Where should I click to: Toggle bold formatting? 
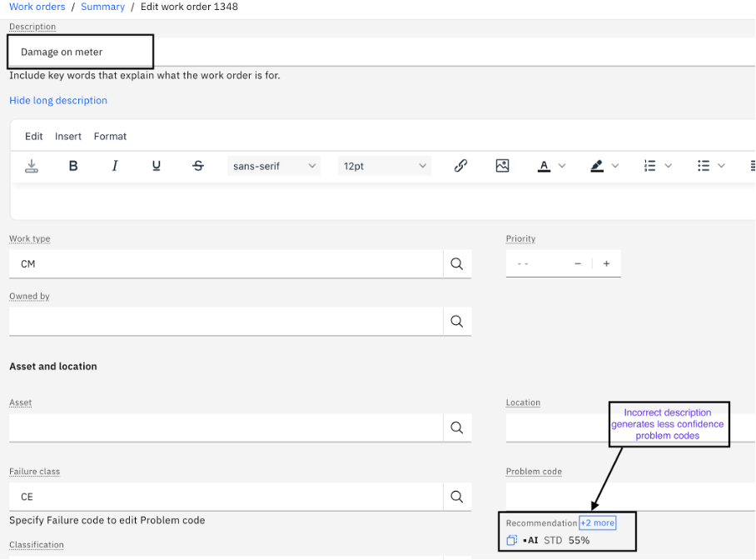[73, 165]
